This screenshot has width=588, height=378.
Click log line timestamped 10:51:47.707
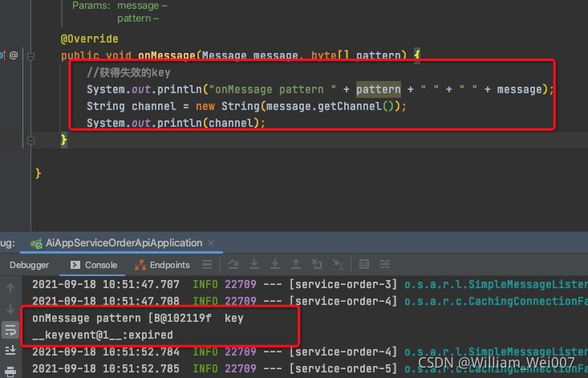pos(310,284)
